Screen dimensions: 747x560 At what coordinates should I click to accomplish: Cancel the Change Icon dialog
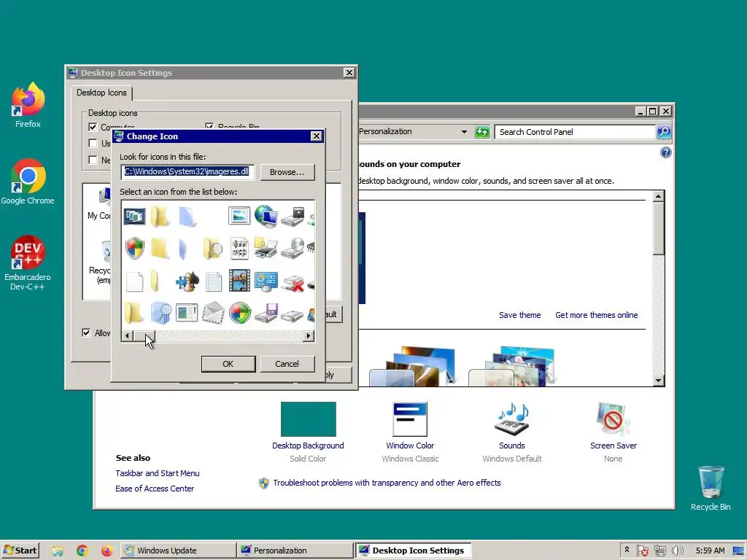click(x=287, y=364)
